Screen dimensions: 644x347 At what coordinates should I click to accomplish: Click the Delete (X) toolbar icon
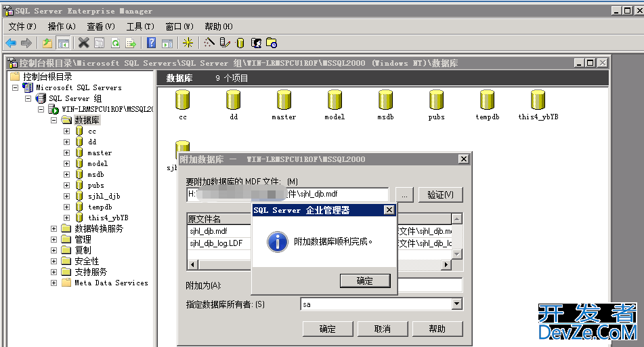tap(84, 43)
